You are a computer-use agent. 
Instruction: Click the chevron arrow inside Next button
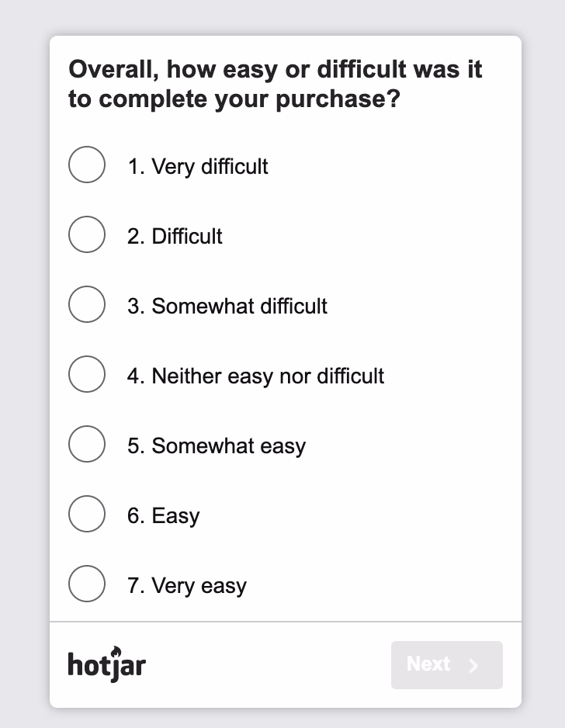(473, 665)
